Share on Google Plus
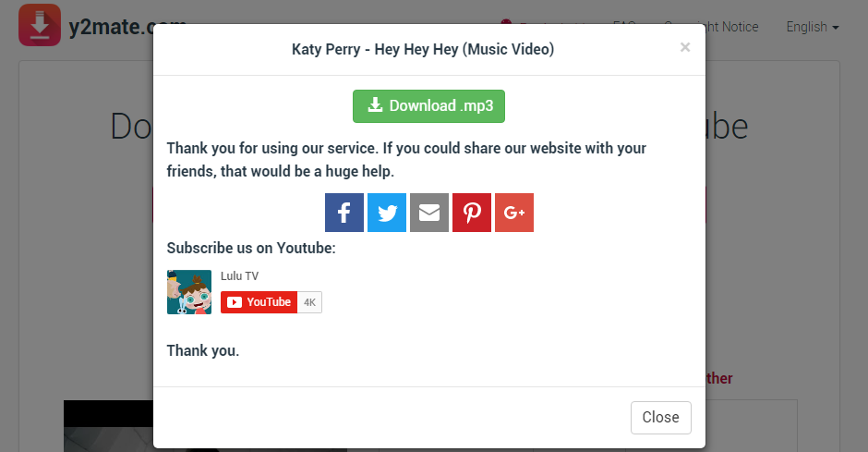This screenshot has height=452, width=868. coord(514,213)
